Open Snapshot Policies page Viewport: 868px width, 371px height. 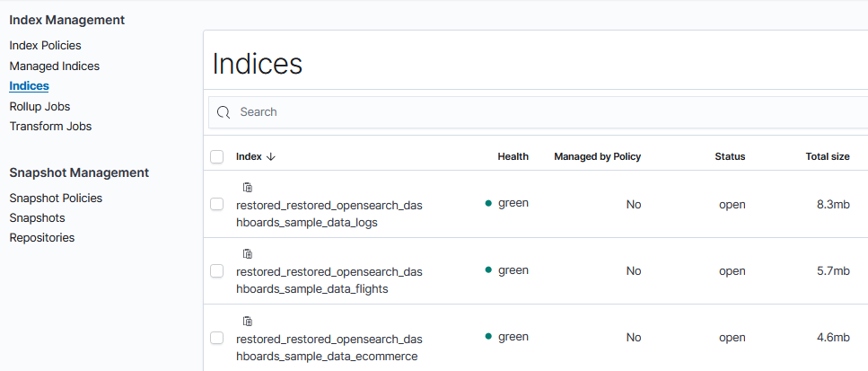point(56,199)
